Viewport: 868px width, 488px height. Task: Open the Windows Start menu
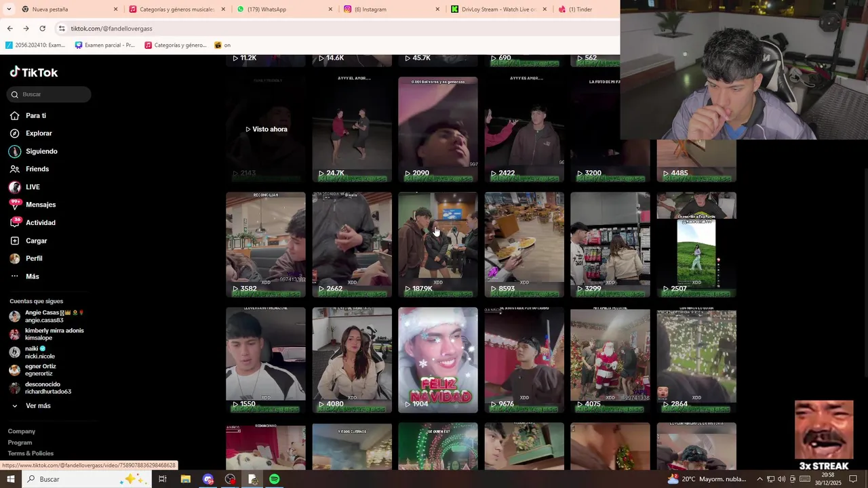tap(10, 479)
